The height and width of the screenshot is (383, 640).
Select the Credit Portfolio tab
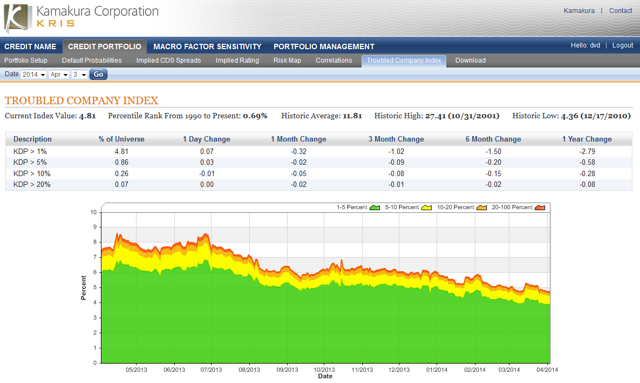104,47
